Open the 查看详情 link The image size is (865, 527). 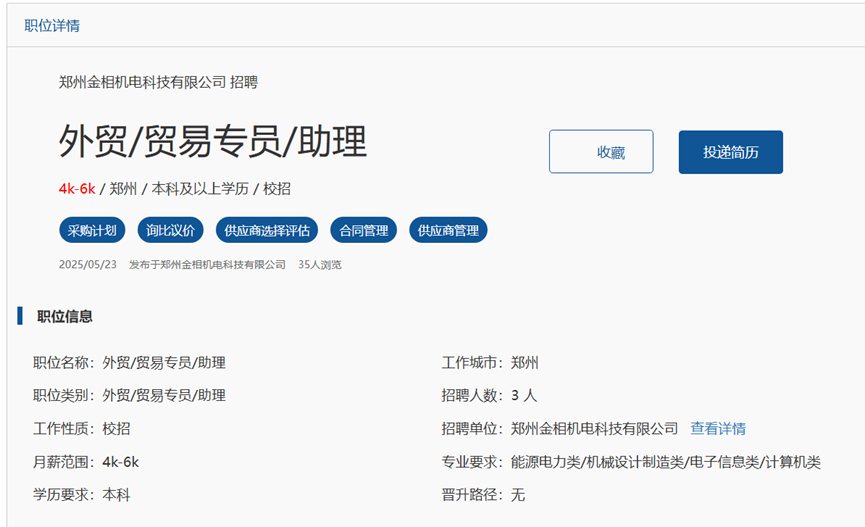coord(718,429)
